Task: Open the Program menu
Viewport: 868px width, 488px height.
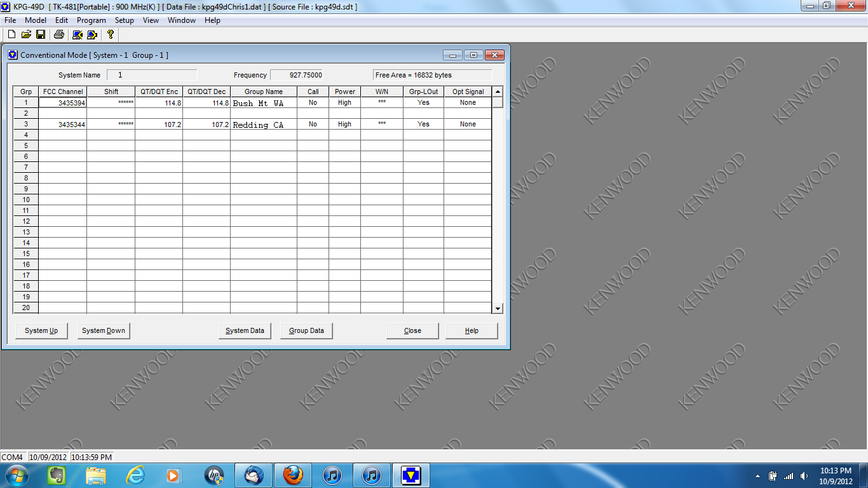Action: tap(92, 20)
